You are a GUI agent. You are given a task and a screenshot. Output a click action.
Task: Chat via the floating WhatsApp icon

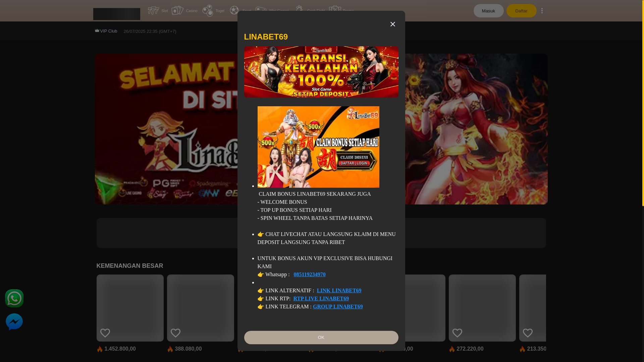click(x=14, y=298)
